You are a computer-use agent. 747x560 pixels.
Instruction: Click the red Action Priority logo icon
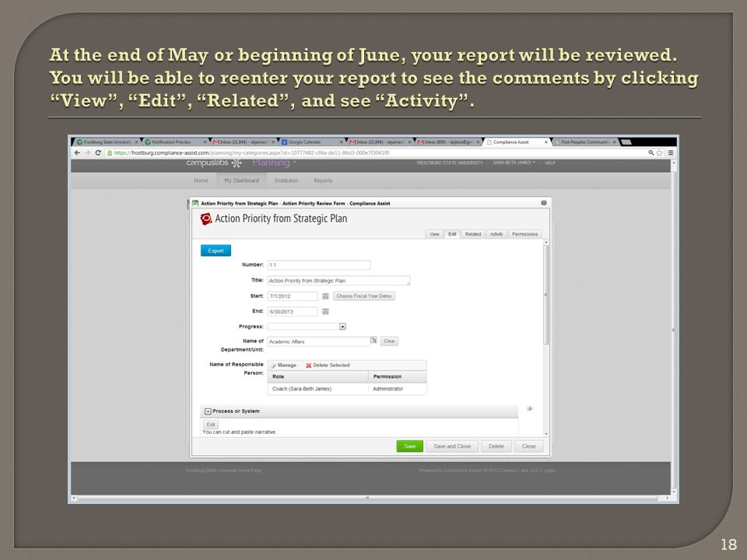(205, 219)
